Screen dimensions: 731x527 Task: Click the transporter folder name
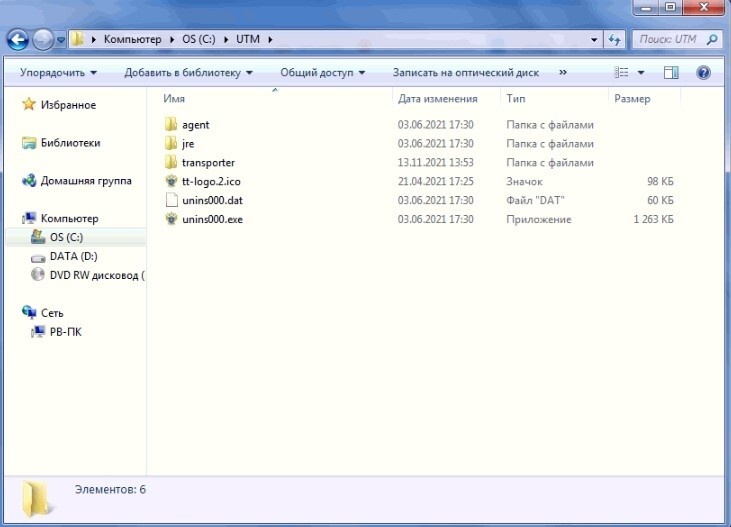[x=208, y=163]
